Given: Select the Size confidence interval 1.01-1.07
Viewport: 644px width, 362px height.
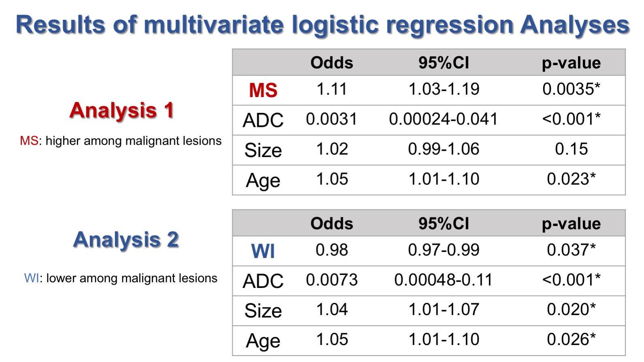Looking at the screenshot, I should coord(443,310).
